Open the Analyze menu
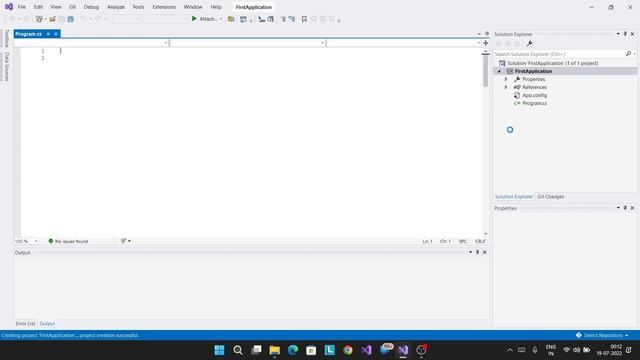640x360 pixels. [116, 7]
